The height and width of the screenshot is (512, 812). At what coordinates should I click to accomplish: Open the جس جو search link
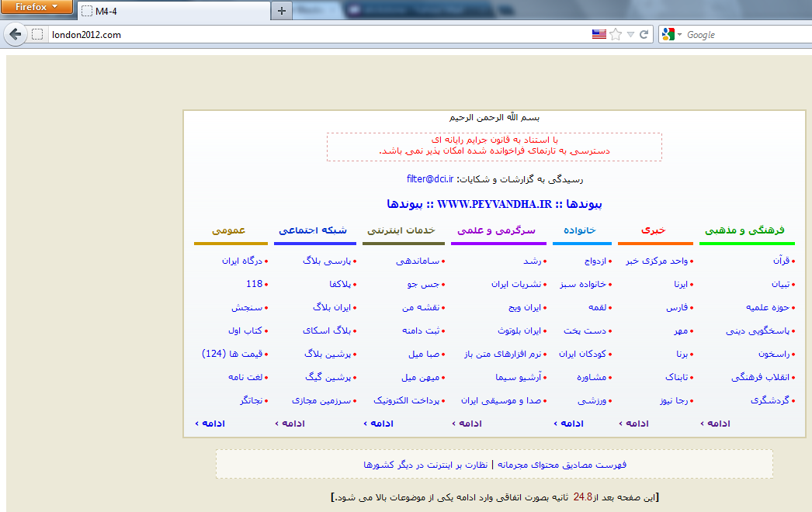tap(424, 284)
